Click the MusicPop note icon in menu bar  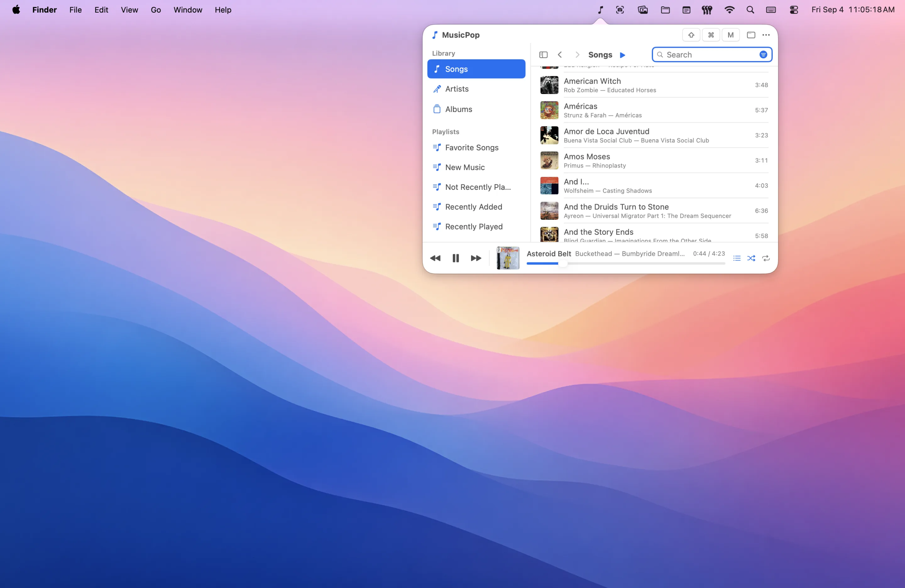(x=601, y=10)
